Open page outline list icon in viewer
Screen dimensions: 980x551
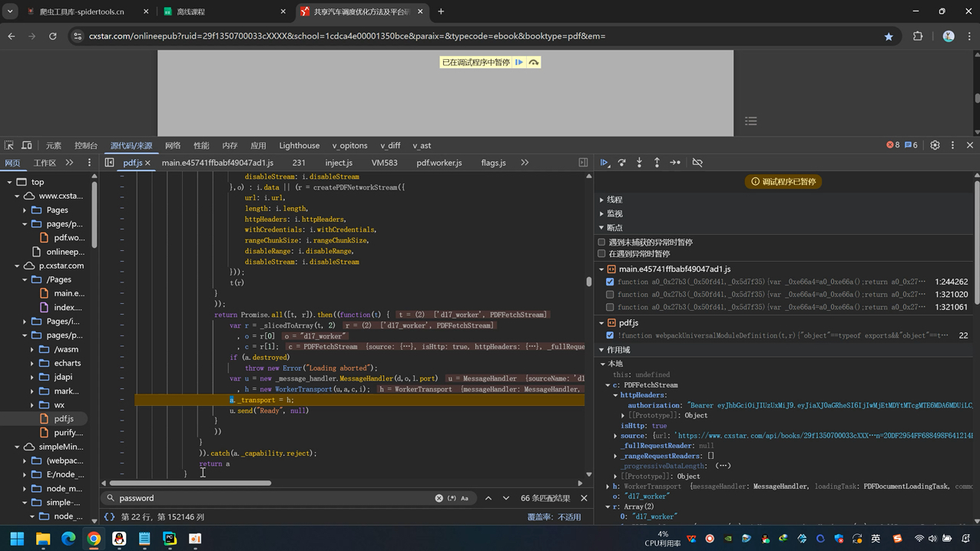tap(751, 121)
